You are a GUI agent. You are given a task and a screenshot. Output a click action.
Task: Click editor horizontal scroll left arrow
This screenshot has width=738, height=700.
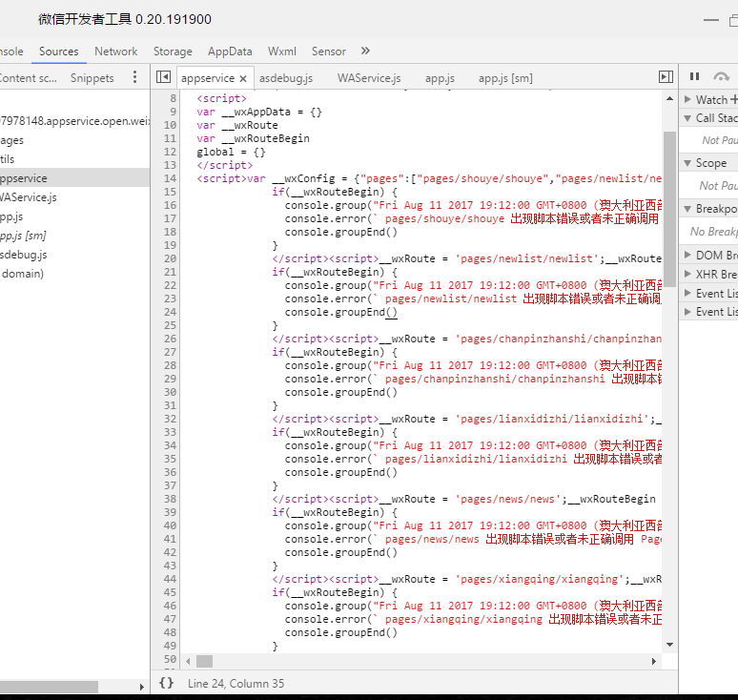pos(188,662)
